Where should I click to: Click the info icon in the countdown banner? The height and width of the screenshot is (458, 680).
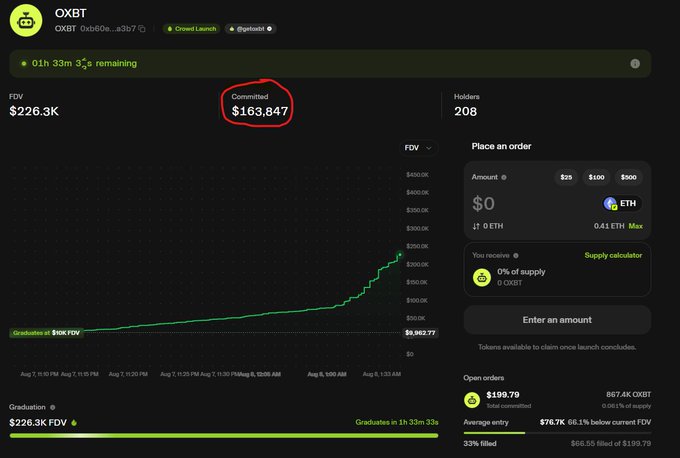635,64
